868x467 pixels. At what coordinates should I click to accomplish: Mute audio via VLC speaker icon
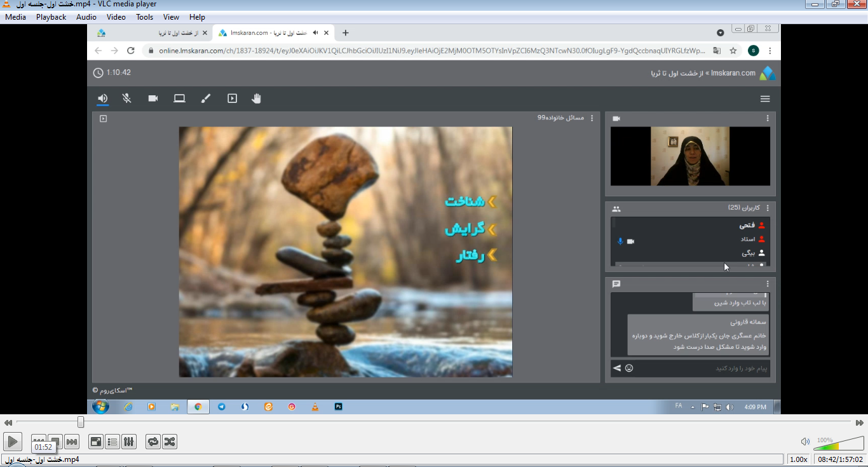pyautogui.click(x=805, y=442)
